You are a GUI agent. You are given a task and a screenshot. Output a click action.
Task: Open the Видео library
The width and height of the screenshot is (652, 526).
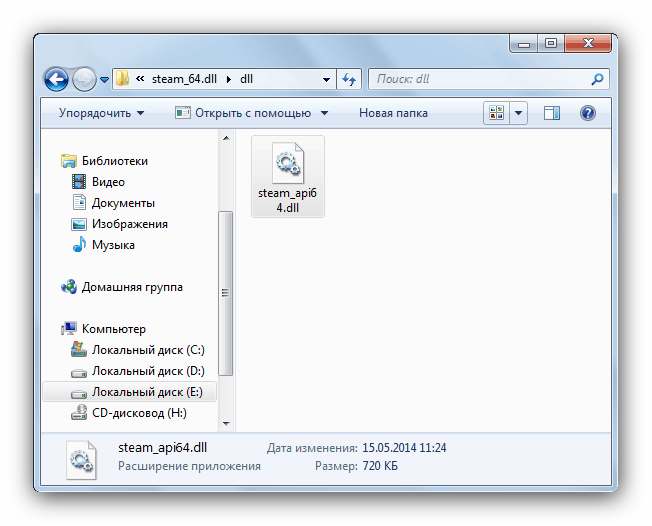coord(108,182)
